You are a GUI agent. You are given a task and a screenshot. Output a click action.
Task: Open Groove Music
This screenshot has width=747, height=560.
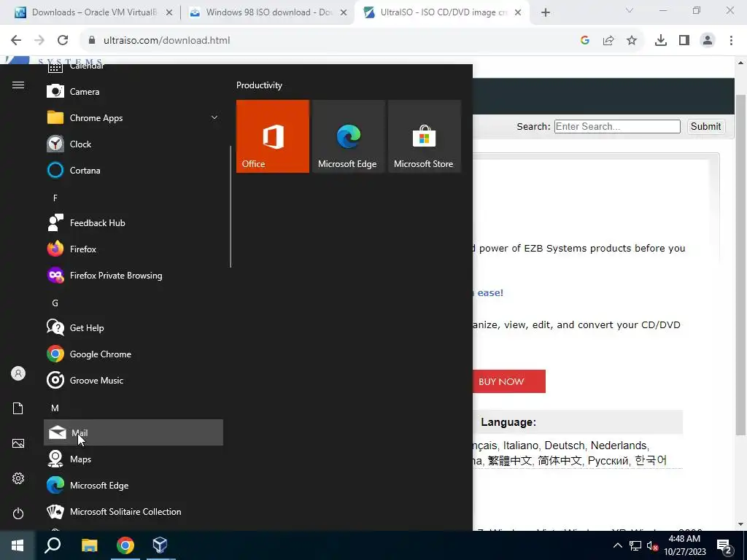133,380
